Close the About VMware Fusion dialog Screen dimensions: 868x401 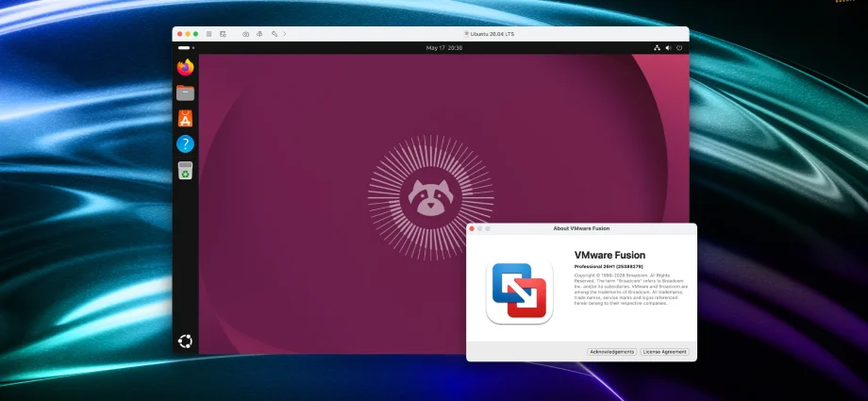pos(472,228)
